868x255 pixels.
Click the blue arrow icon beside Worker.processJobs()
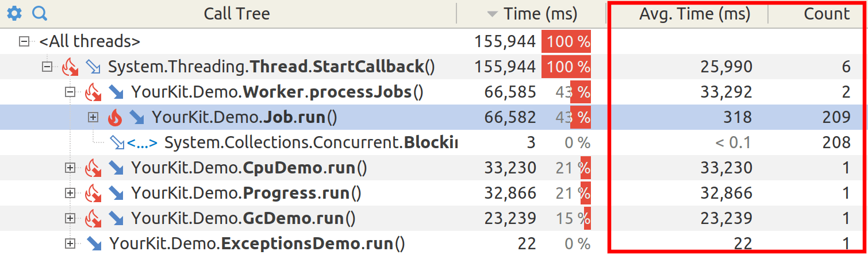point(116,92)
